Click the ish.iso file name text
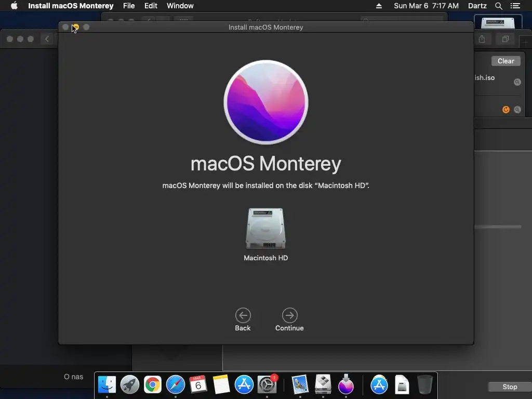 click(485, 78)
